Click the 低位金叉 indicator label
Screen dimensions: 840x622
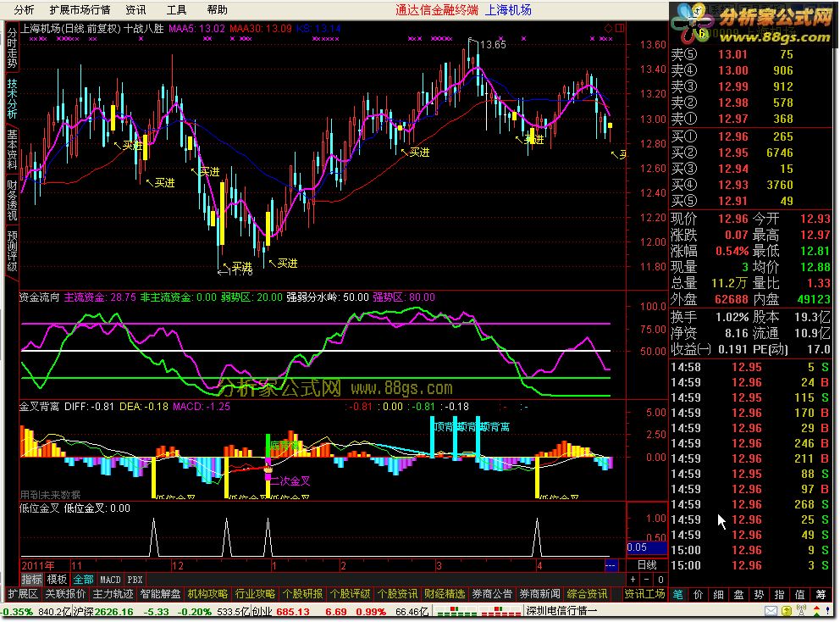point(39,508)
